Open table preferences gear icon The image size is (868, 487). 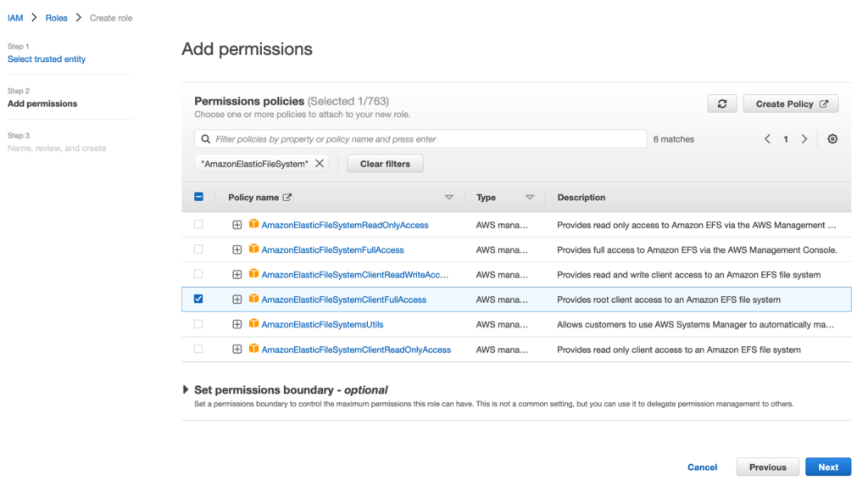[832, 139]
